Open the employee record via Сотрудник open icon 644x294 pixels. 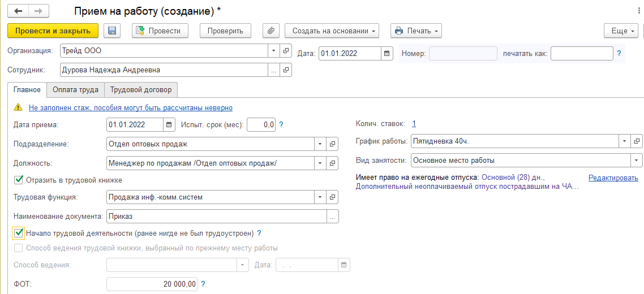[286, 70]
